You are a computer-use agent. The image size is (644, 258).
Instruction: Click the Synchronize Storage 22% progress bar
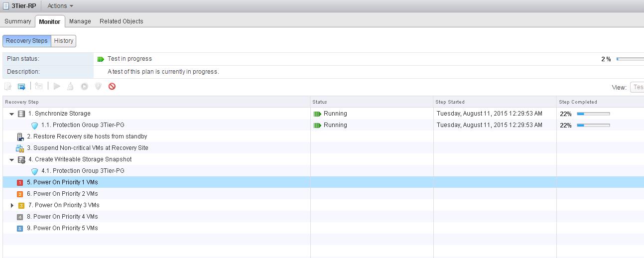pos(593,114)
